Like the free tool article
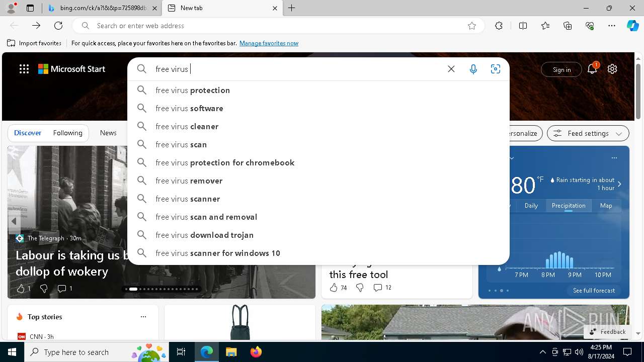Image resolution: width=644 pixels, height=362 pixels. (x=338, y=288)
